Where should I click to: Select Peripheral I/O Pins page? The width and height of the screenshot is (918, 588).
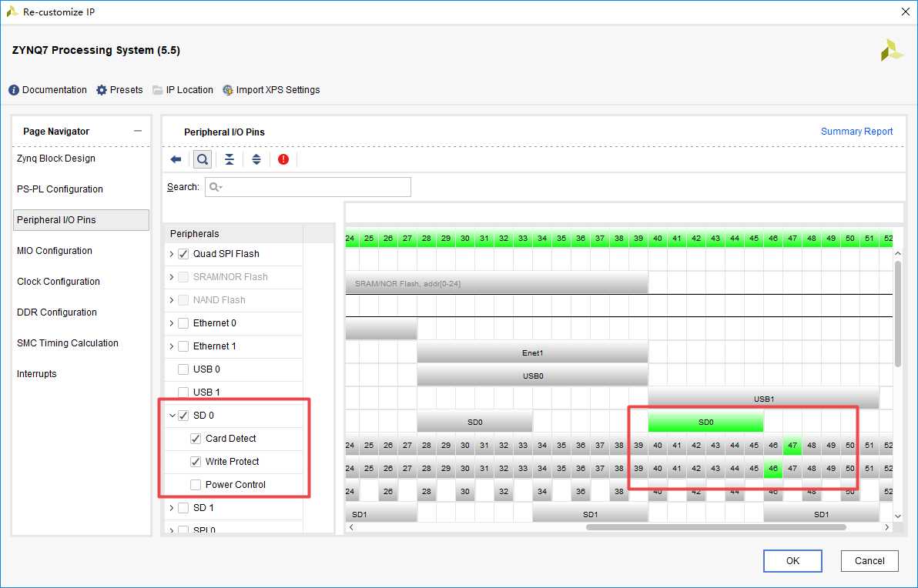tap(81, 220)
